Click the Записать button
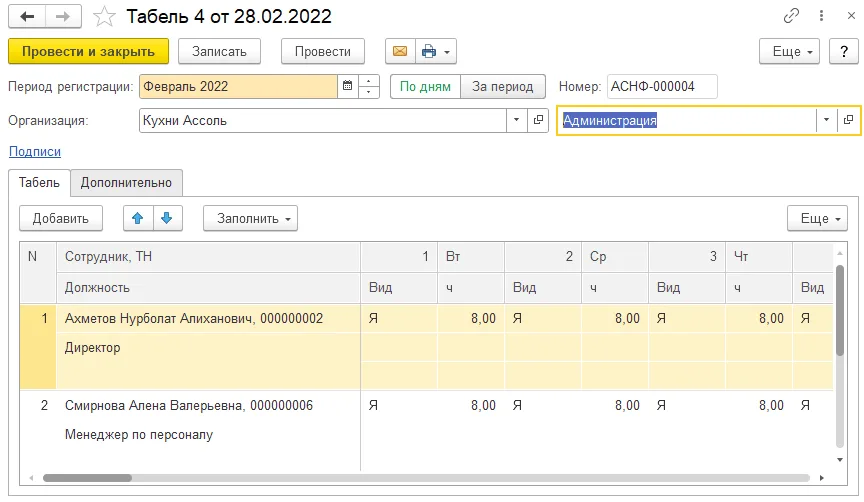864x502 pixels. tap(219, 51)
